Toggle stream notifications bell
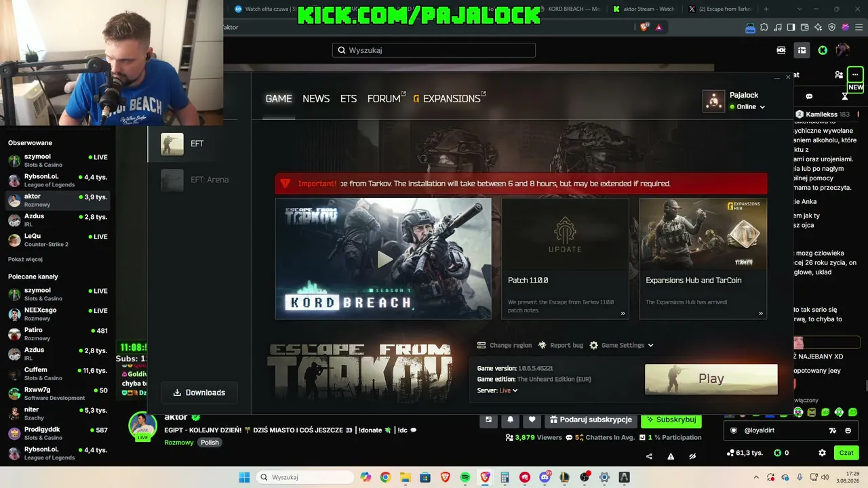The height and width of the screenshot is (488, 868). [x=510, y=420]
